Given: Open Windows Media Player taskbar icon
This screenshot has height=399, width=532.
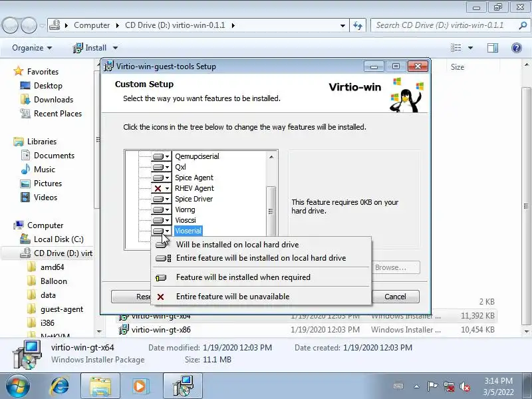Looking at the screenshot, I should (140, 386).
